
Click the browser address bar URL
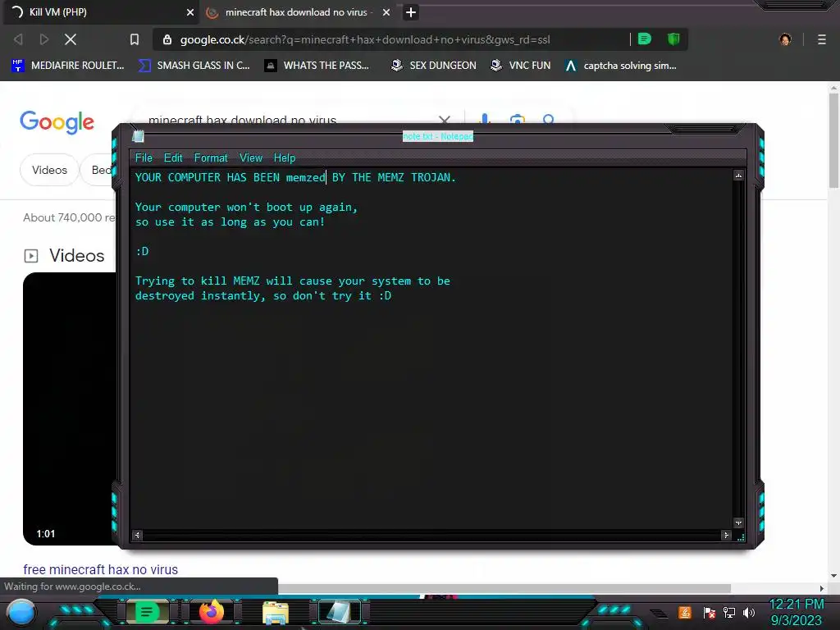(365, 39)
